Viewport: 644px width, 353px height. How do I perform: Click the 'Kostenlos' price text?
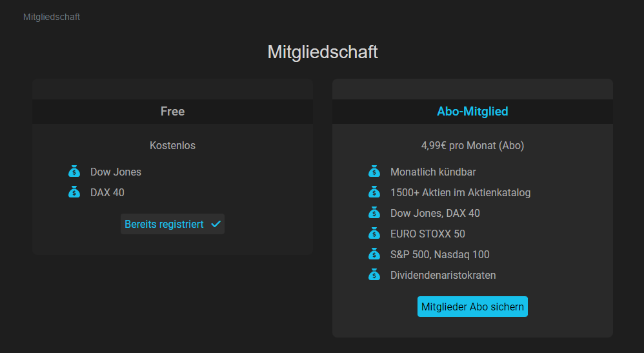tap(172, 145)
